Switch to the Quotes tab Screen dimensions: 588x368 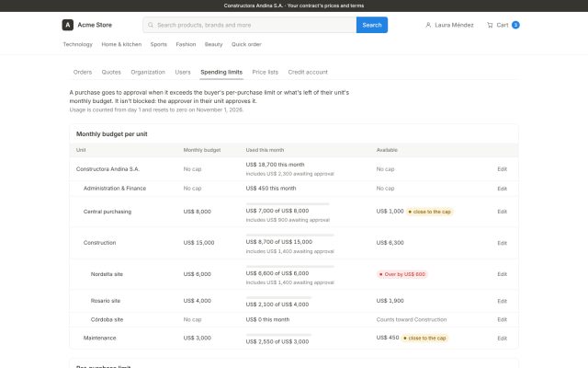111,72
